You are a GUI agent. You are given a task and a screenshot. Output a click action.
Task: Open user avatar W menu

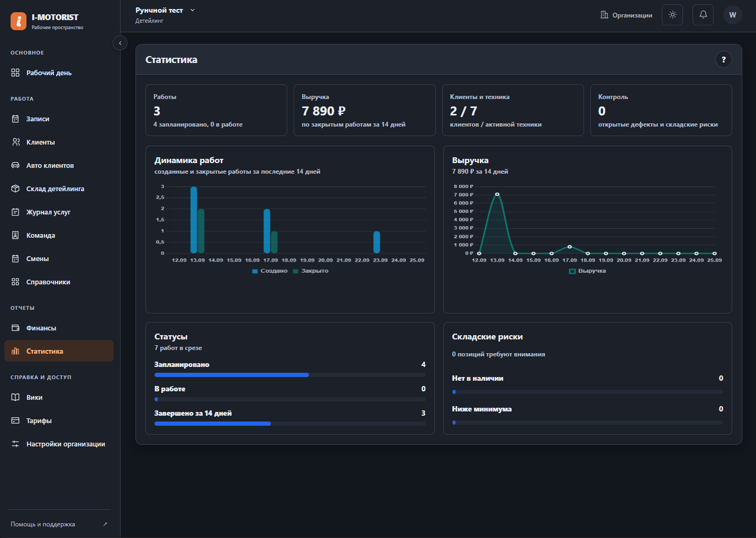click(733, 15)
